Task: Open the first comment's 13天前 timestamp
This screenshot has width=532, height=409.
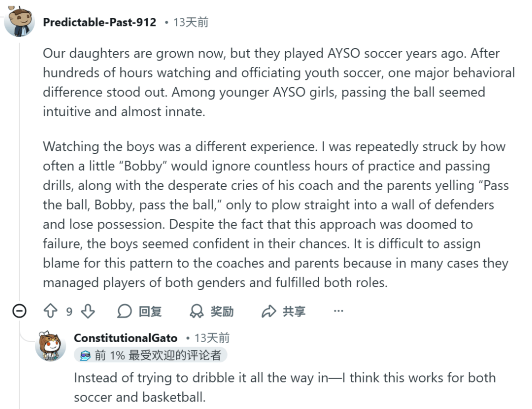Action: pyautogui.click(x=191, y=22)
